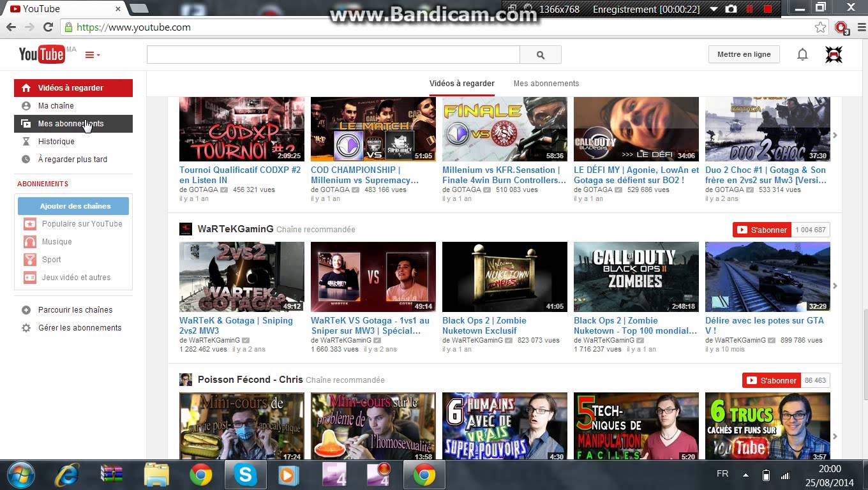Screen dimensions: 868x490
Task: Open a new browser tab
Action: point(138,9)
